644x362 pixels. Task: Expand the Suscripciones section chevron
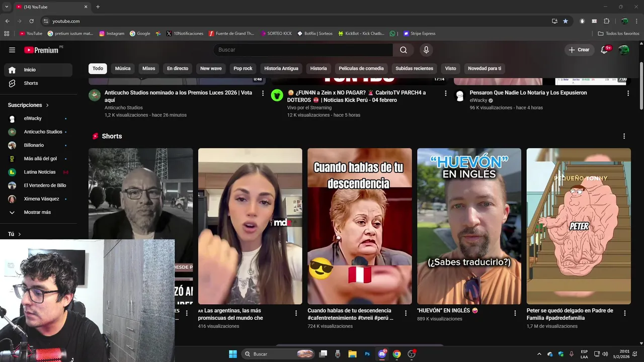click(47, 105)
